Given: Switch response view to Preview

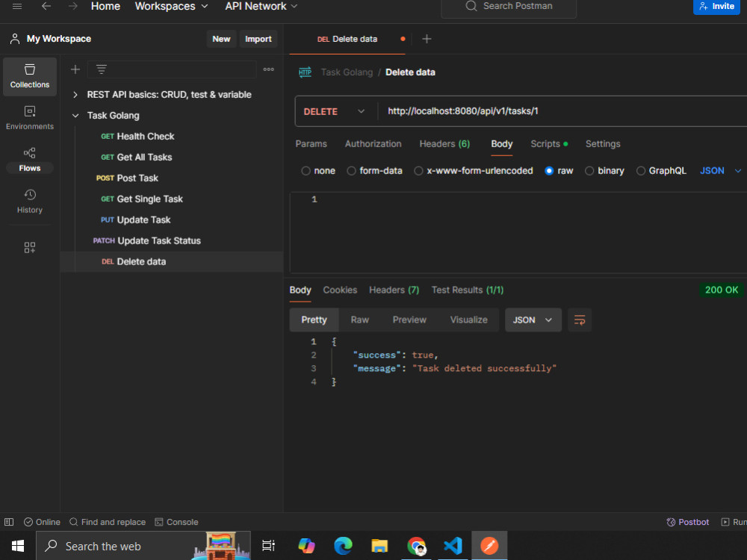Looking at the screenshot, I should [409, 320].
